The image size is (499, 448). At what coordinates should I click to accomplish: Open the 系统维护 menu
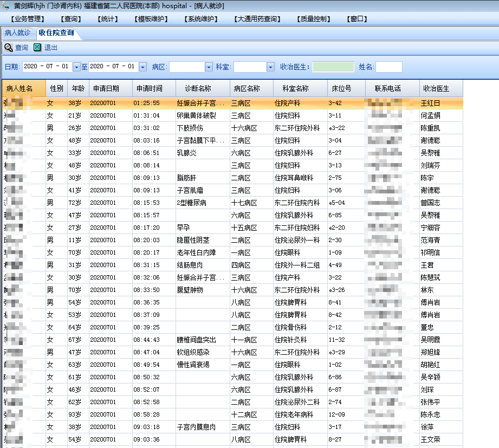click(x=201, y=19)
